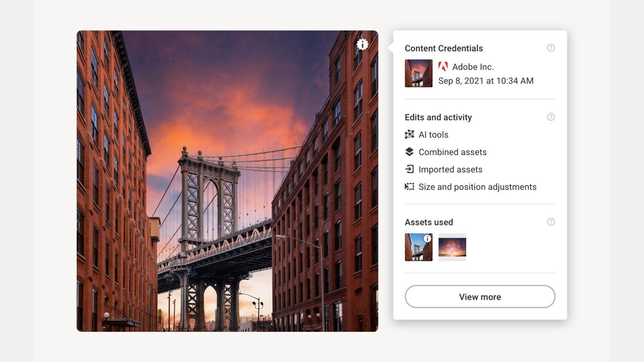Click "Size and position adjustments" text
The image size is (644, 362).
tap(478, 187)
